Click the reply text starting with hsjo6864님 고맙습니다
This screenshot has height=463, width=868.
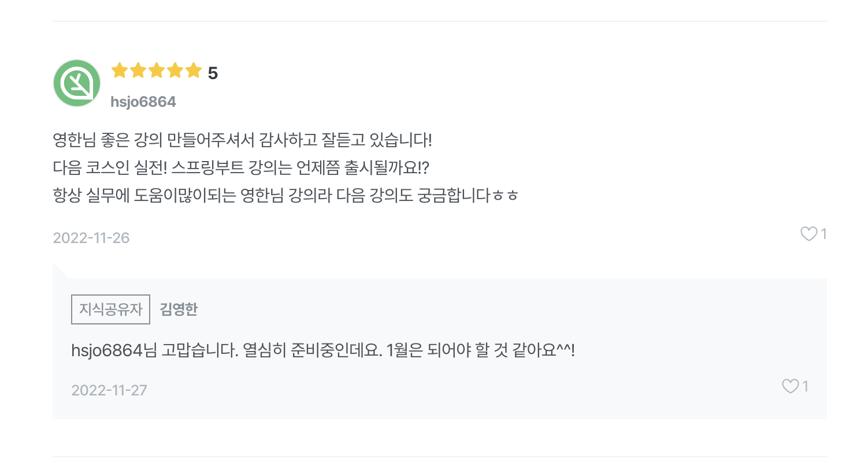click(x=323, y=350)
